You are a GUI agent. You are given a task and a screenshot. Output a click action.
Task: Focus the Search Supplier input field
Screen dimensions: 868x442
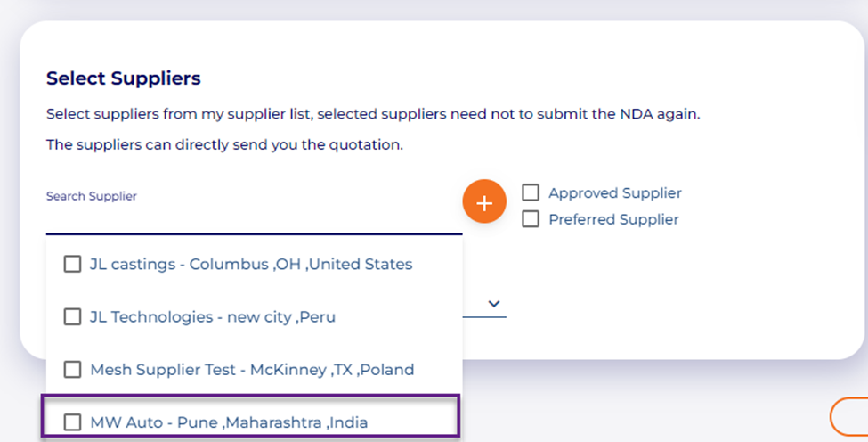(254, 217)
